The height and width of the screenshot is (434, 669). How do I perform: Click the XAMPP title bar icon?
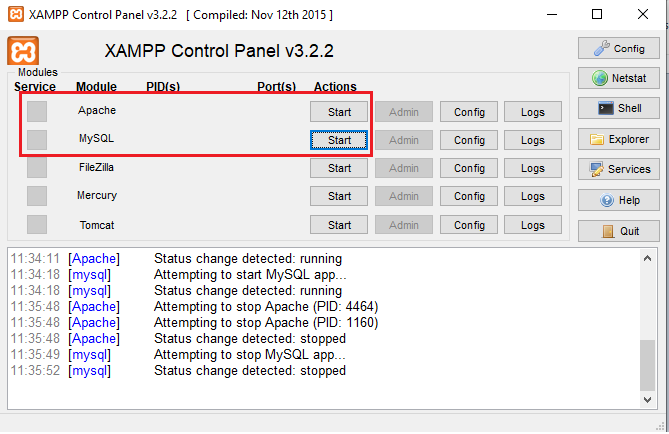pyautogui.click(x=16, y=14)
